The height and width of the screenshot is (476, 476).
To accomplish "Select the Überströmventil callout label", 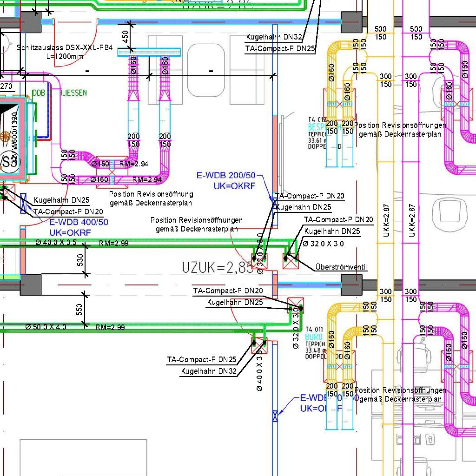I will click(x=341, y=267).
